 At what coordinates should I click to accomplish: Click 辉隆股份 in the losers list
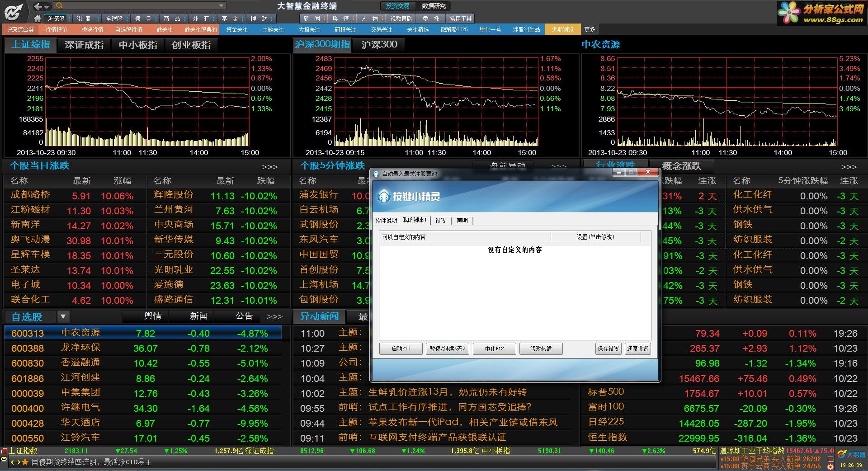pyautogui.click(x=174, y=195)
